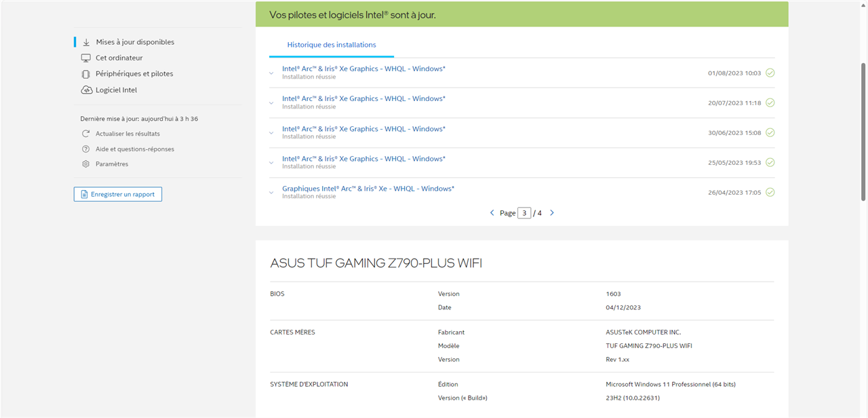The image size is (868, 418).
Task: Click the ASUS TUF GAMING Z790-PLUS WIFI heading
Action: click(x=376, y=263)
